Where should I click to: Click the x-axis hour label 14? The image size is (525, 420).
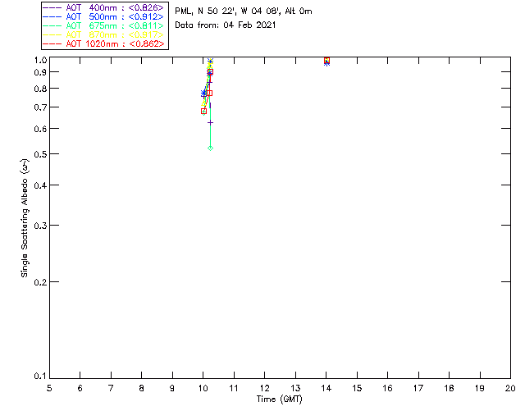tap(326, 388)
